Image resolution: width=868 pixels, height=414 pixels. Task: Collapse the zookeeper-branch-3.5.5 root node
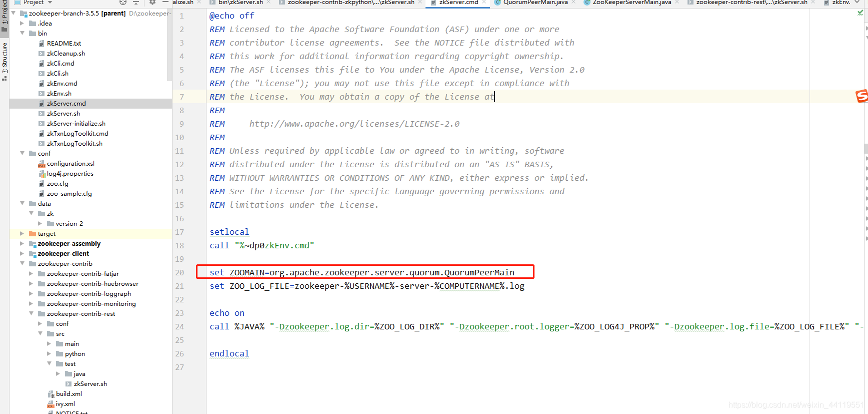point(13,13)
